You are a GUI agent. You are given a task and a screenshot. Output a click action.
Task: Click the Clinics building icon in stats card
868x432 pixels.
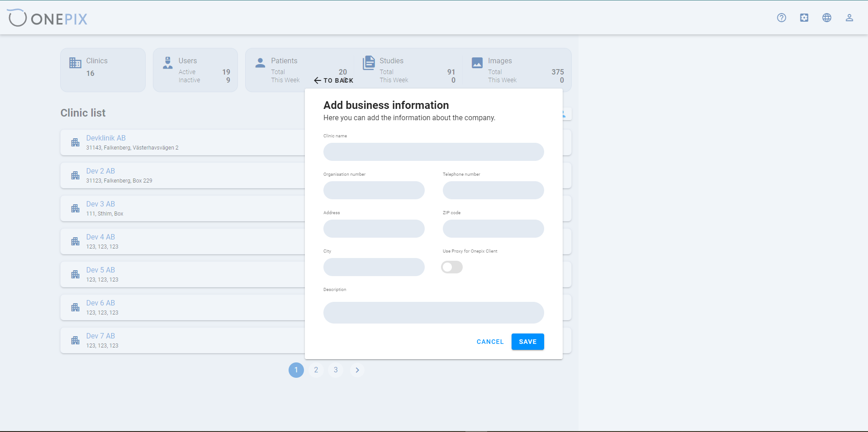point(75,63)
